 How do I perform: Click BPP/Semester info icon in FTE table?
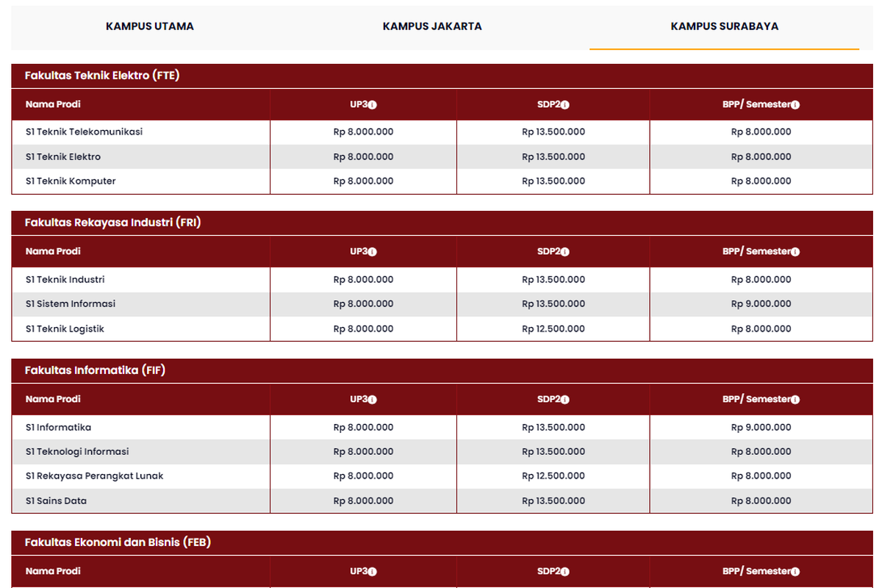[795, 105]
